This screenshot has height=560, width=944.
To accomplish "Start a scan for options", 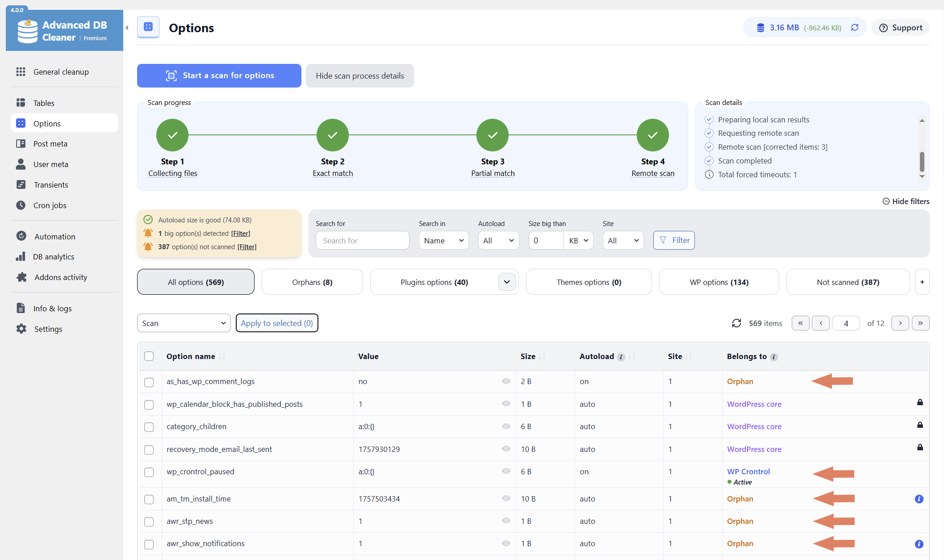I will tap(219, 75).
